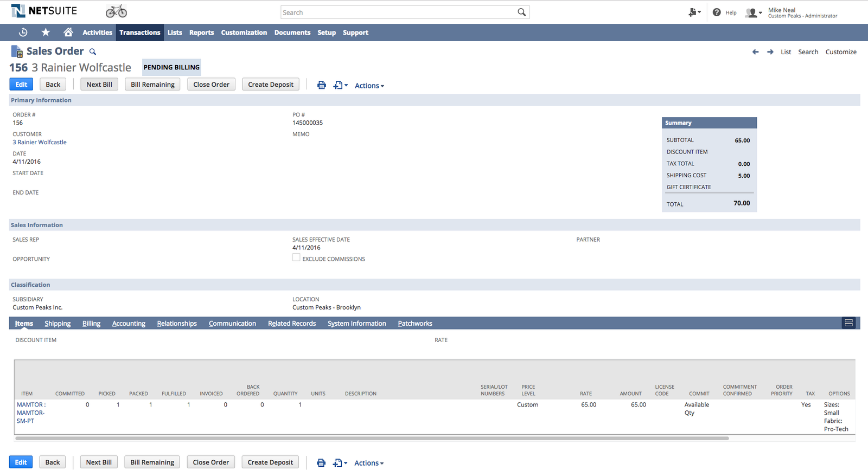Open the Customization menu

(x=244, y=33)
